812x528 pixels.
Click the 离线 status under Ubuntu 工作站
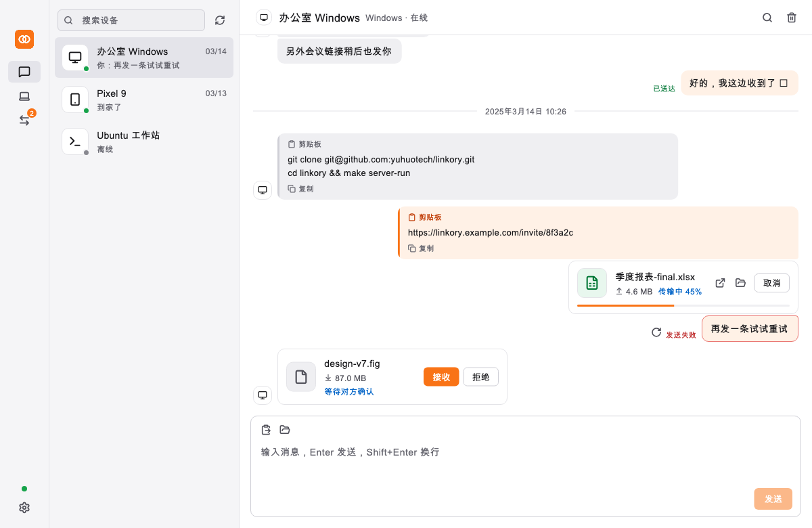105,149
